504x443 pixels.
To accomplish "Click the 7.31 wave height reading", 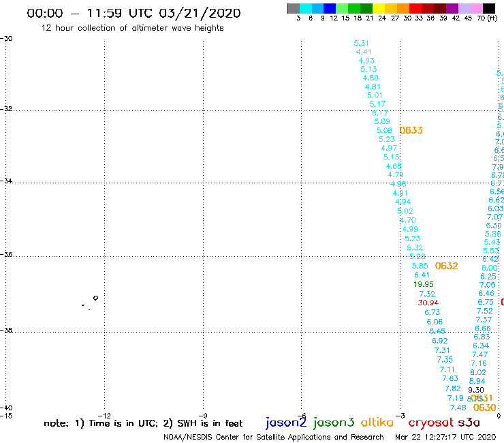I will [x=442, y=350].
